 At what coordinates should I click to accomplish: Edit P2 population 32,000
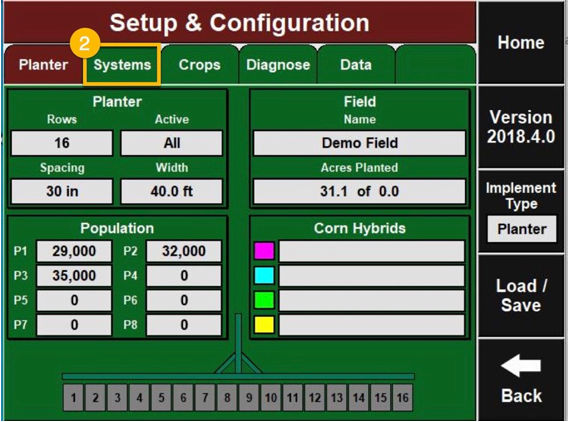184,251
